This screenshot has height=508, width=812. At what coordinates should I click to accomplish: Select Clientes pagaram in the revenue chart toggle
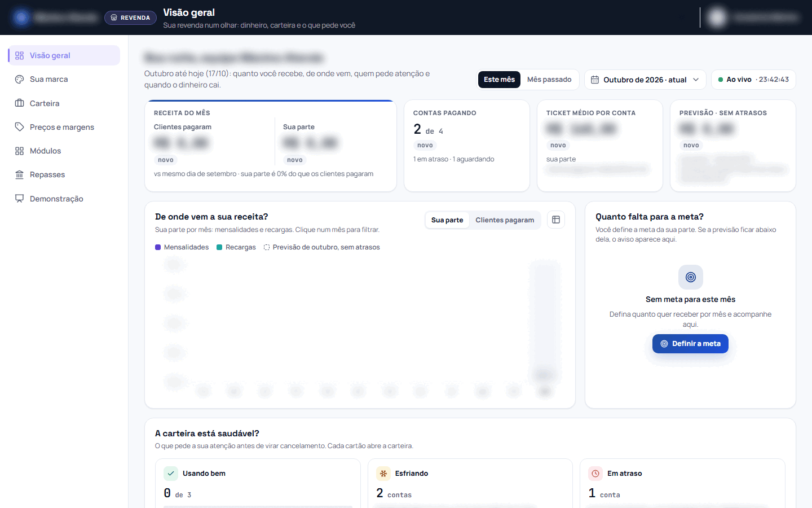click(505, 220)
